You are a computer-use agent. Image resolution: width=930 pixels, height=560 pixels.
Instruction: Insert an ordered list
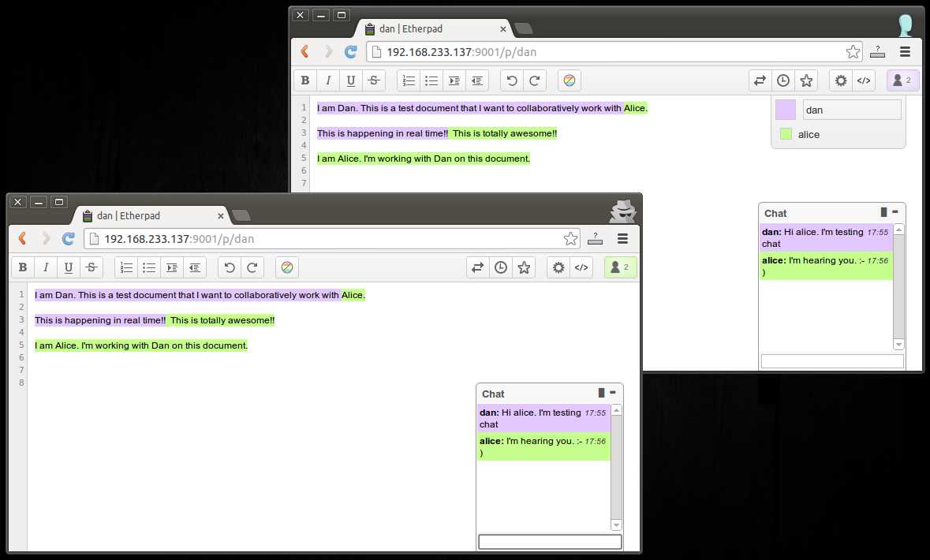[x=126, y=267]
